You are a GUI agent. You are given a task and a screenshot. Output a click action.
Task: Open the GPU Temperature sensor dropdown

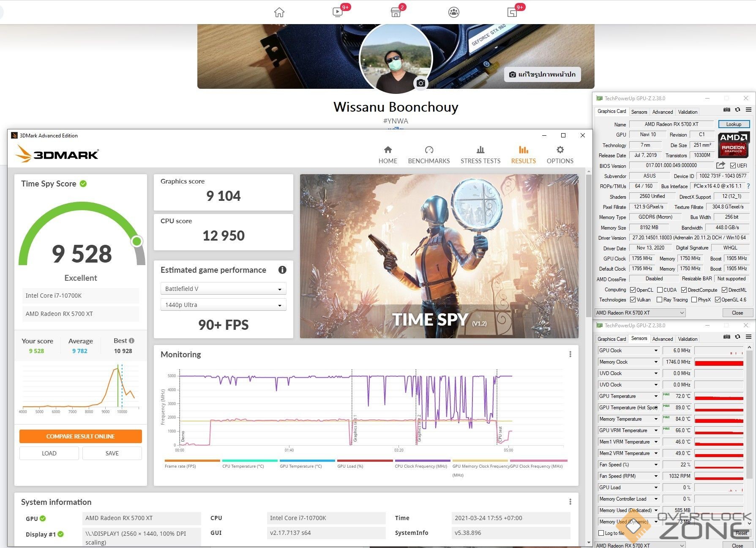[x=656, y=396]
